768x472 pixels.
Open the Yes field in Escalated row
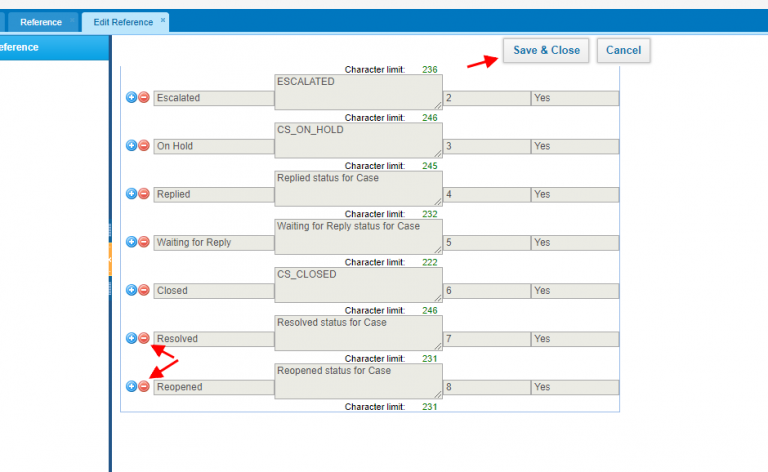pos(575,98)
